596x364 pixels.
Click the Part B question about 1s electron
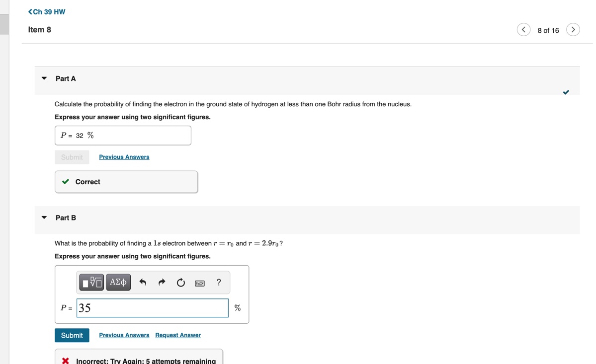click(x=169, y=243)
